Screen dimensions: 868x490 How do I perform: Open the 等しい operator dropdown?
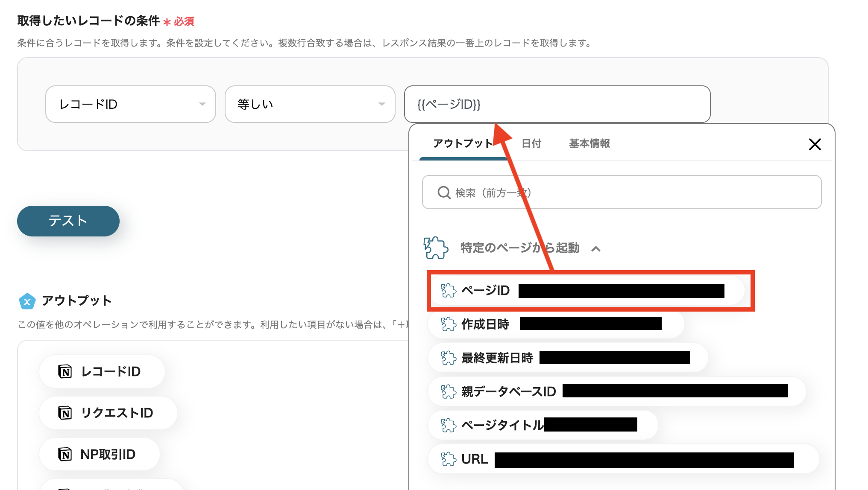(310, 104)
